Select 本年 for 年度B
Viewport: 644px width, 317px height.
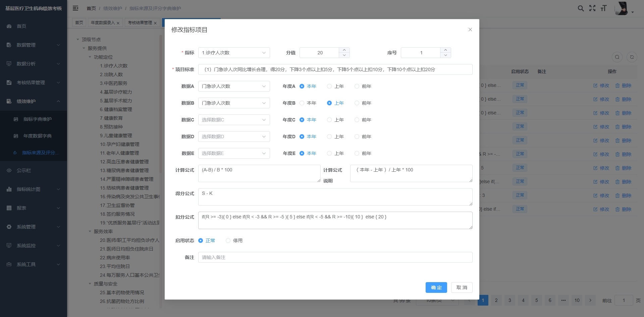coord(308,103)
